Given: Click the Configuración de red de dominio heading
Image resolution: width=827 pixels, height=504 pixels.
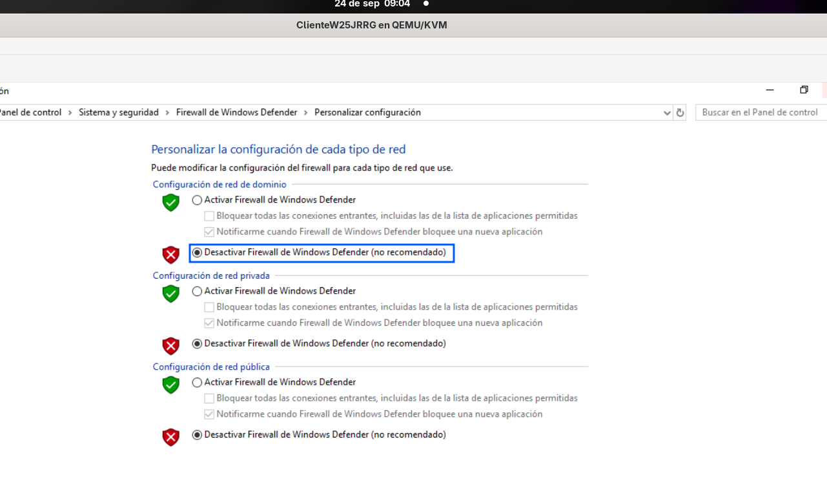Looking at the screenshot, I should [x=220, y=185].
